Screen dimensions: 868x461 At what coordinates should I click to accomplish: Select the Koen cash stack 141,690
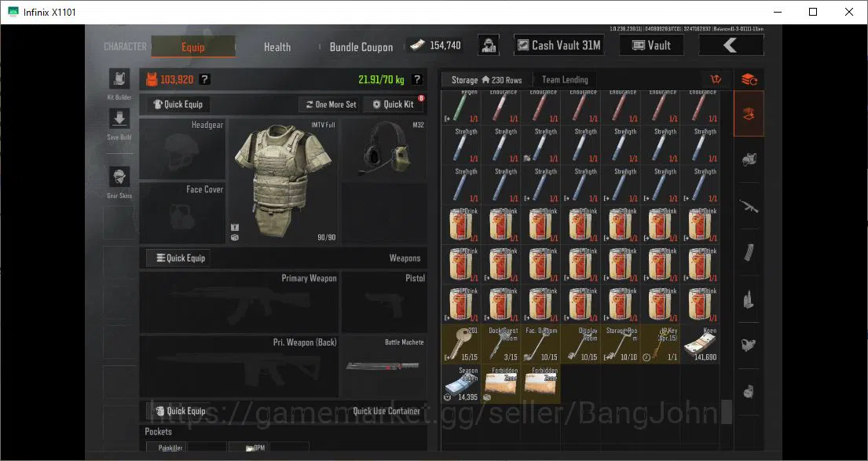[700, 344]
